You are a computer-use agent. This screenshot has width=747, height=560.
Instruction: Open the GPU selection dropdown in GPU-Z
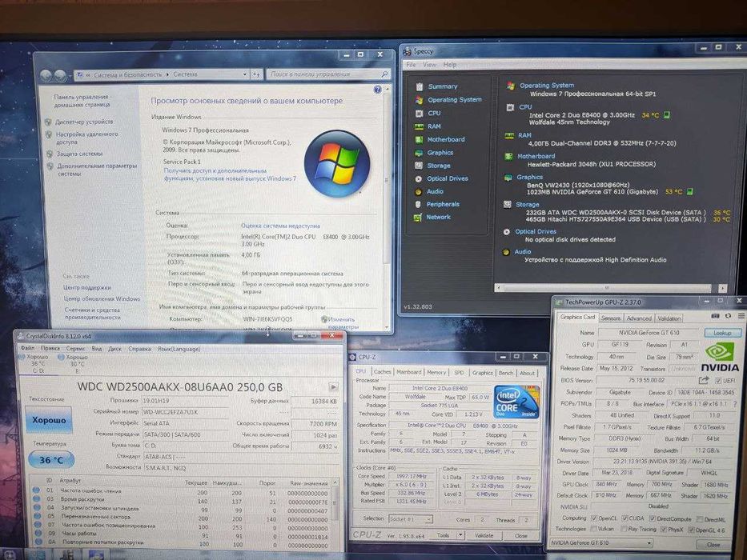coord(601,543)
